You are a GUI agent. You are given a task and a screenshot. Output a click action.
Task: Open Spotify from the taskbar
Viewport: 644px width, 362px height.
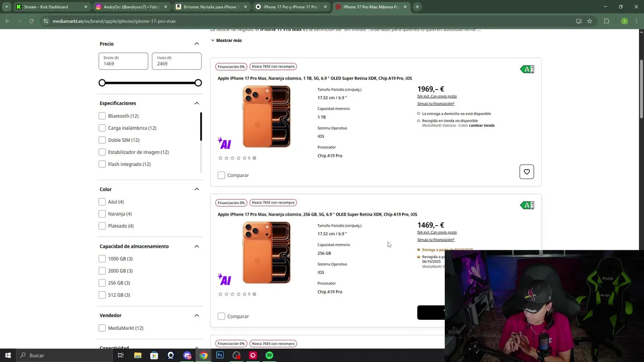pyautogui.click(x=269, y=355)
